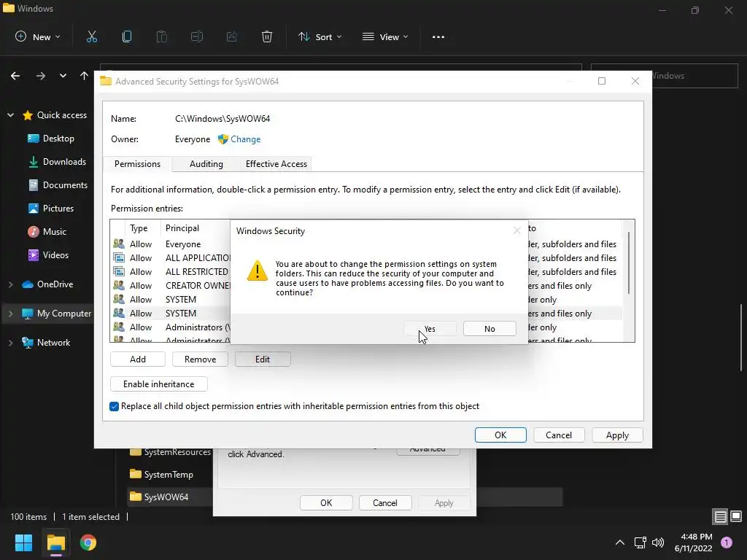Toggle Replace all child object permission entries checkbox

115,406
